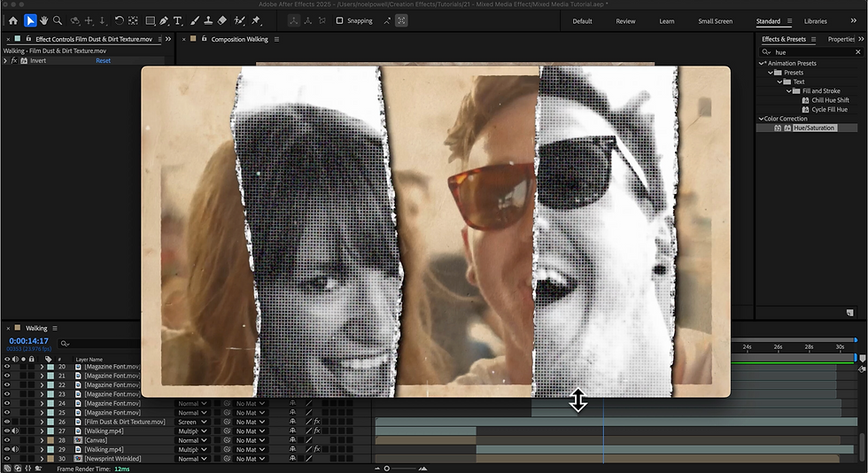Open the Properties panel tab
Viewport: 868px width, 473px height.
[x=841, y=39]
